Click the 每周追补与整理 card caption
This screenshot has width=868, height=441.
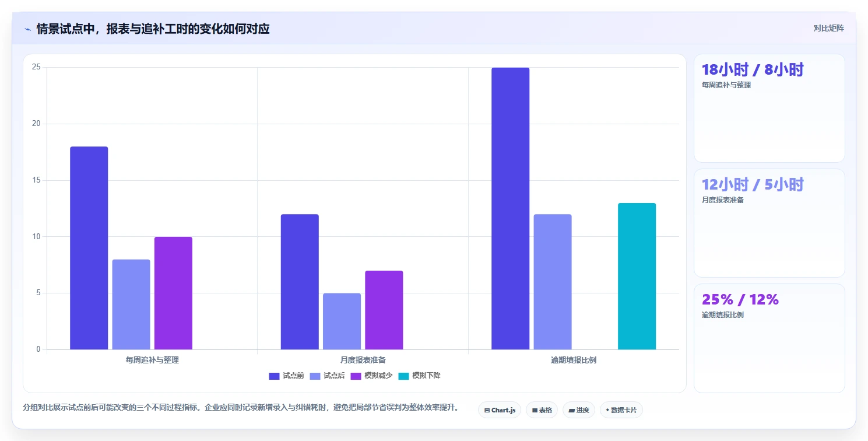[726, 85]
